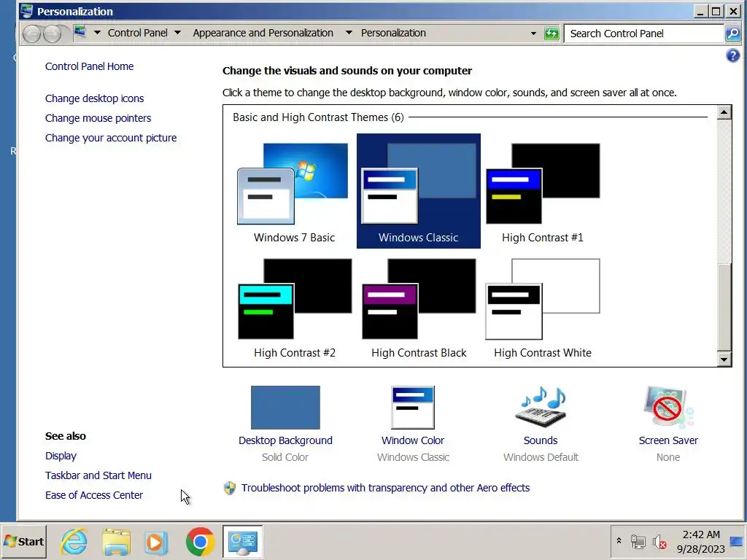Click the theme list scroll down arrow
The height and width of the screenshot is (560, 747).
click(724, 359)
